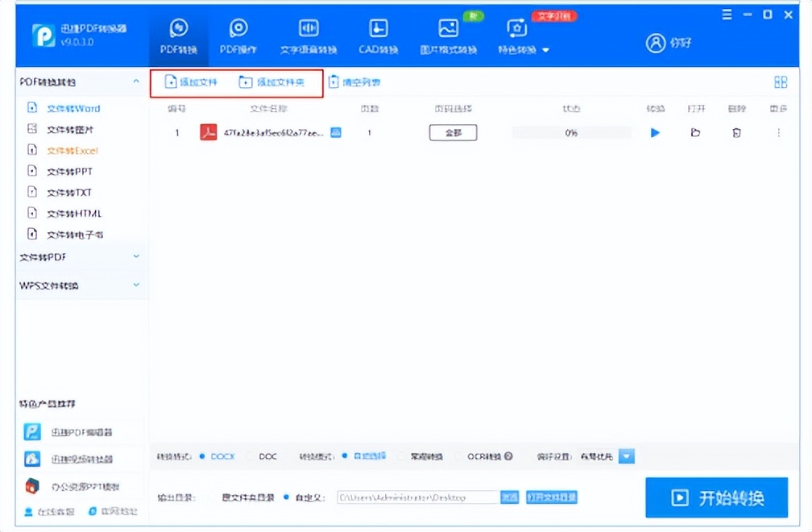Click the help icon next to OCR转换
812x532 pixels.
508,456
